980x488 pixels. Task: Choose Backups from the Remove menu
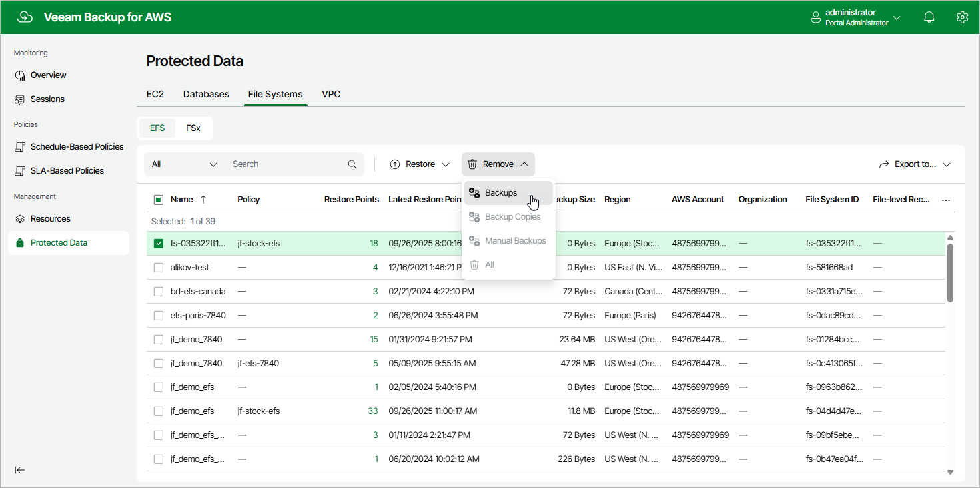point(508,193)
